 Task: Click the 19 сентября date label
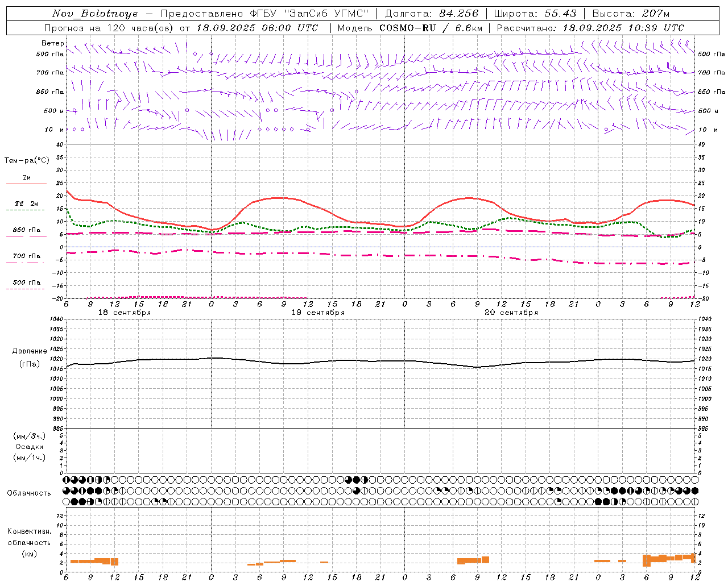click(x=318, y=313)
